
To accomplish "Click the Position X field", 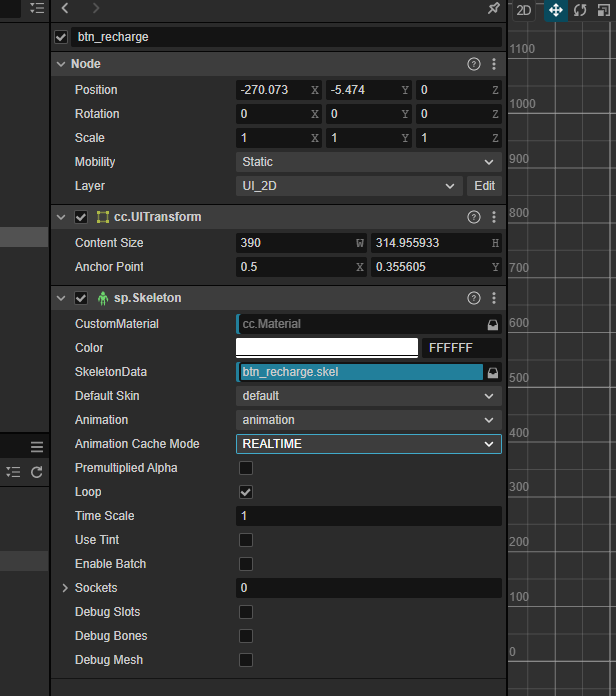I will 279,90.
